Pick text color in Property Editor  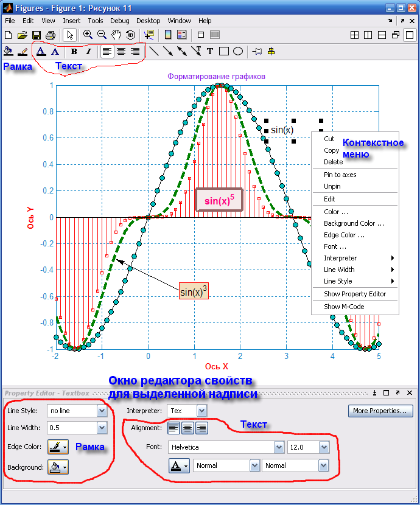pos(179,465)
